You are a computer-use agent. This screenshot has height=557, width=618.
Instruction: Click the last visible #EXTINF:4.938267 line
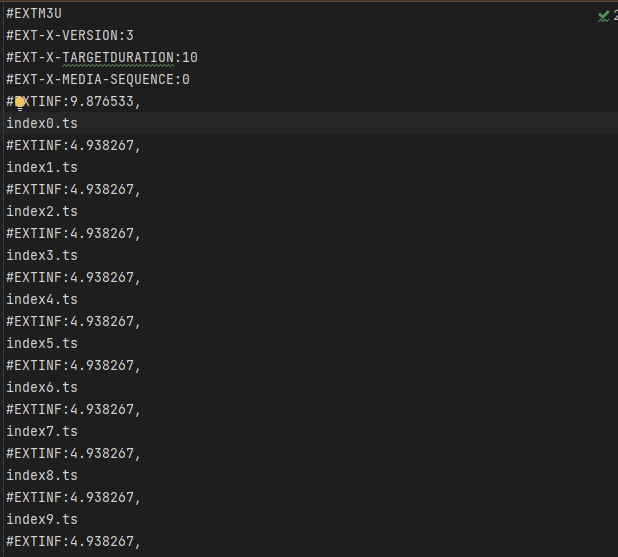point(73,542)
